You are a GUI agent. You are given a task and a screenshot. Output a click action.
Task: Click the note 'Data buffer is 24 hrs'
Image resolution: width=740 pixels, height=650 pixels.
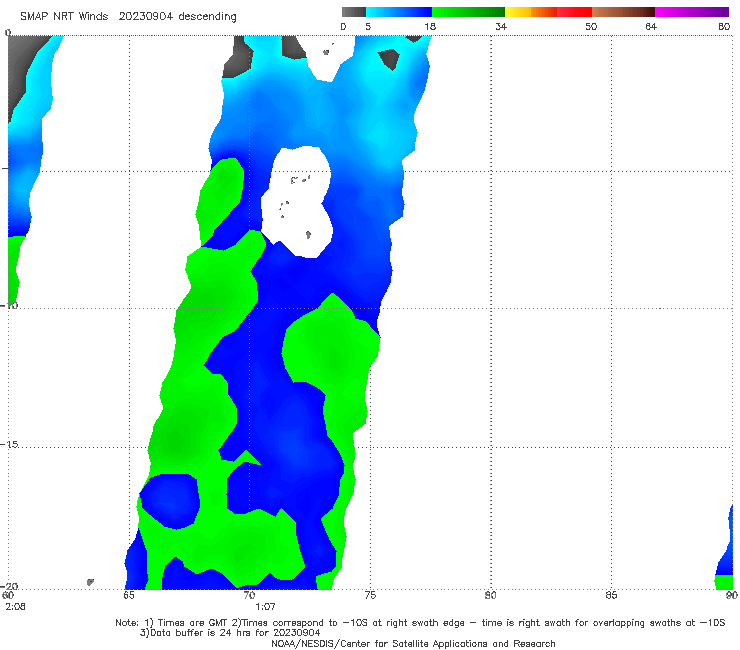pyautogui.click(x=201, y=633)
